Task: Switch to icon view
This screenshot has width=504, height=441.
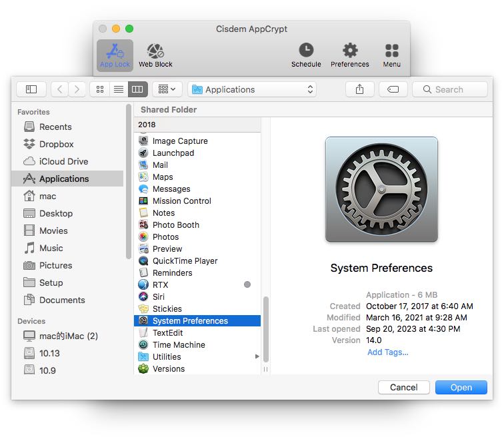Action: coord(100,89)
